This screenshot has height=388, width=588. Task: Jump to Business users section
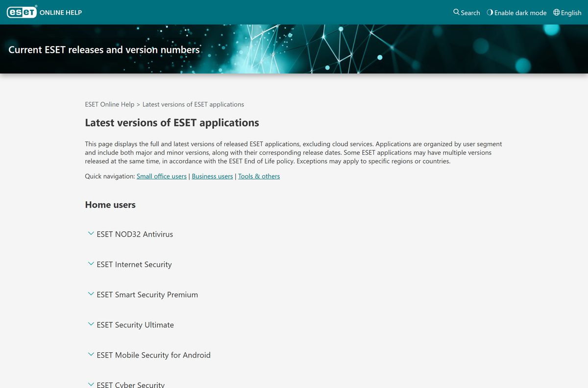(212, 176)
